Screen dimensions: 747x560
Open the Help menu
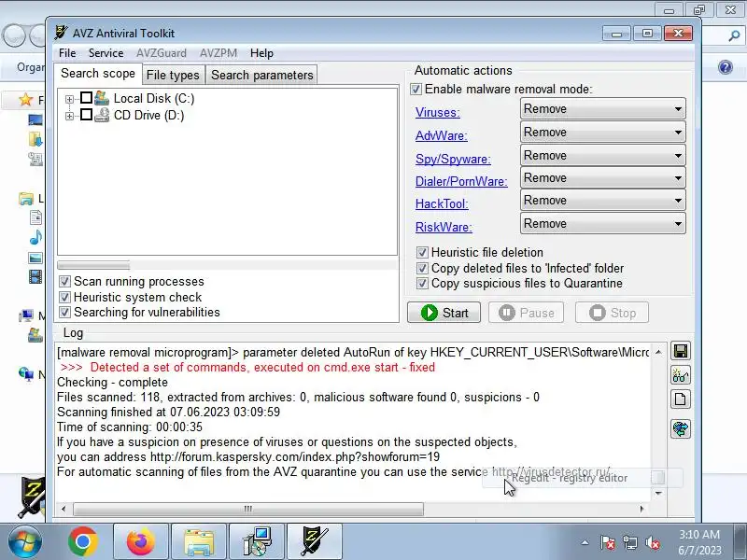[x=261, y=53]
